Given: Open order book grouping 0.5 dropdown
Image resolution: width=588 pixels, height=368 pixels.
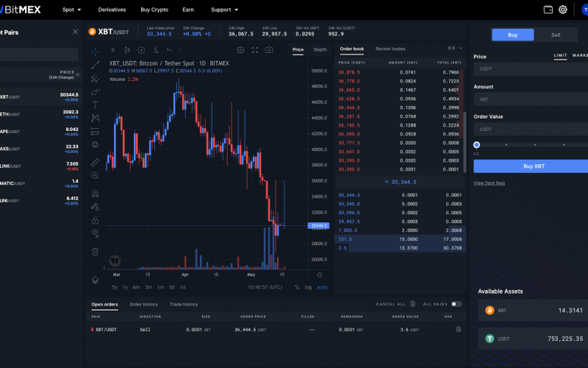Looking at the screenshot, I should click(455, 49).
